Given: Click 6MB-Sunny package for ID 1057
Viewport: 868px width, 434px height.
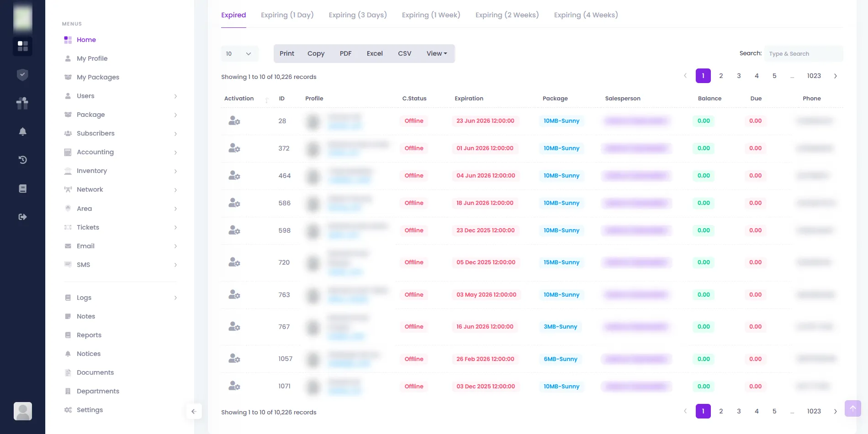Looking at the screenshot, I should (x=560, y=359).
